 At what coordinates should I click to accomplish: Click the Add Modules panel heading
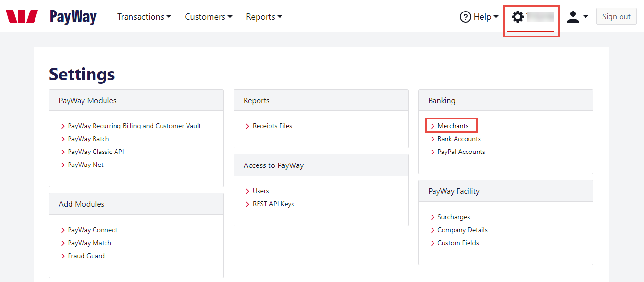pyautogui.click(x=82, y=204)
